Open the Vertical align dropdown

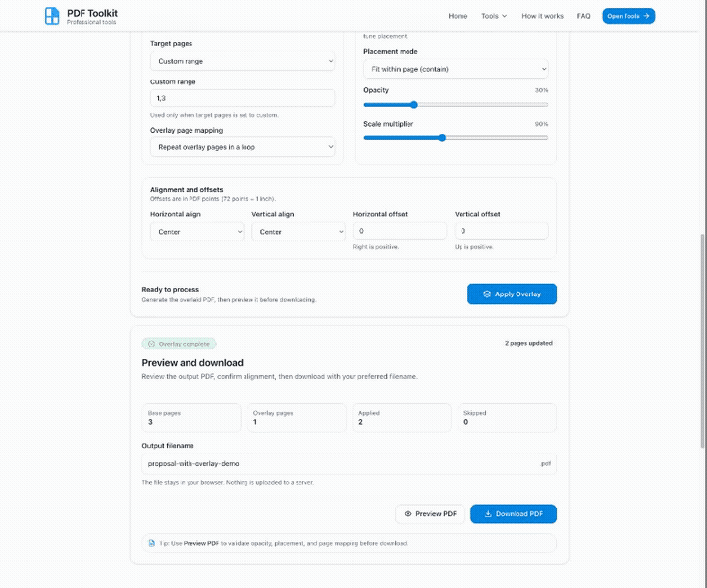pos(298,232)
